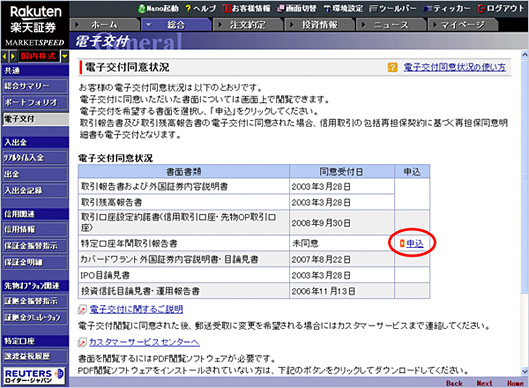The width and height of the screenshot is (529, 388).
Task: Click the right yellow arrow beside 国内株式
Action: [13, 56]
